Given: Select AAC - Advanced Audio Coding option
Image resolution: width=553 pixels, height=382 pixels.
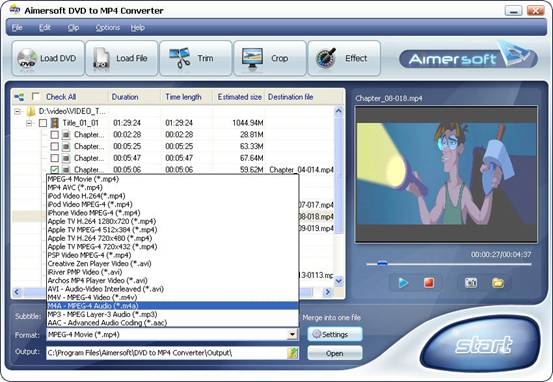Looking at the screenshot, I should [x=172, y=323].
